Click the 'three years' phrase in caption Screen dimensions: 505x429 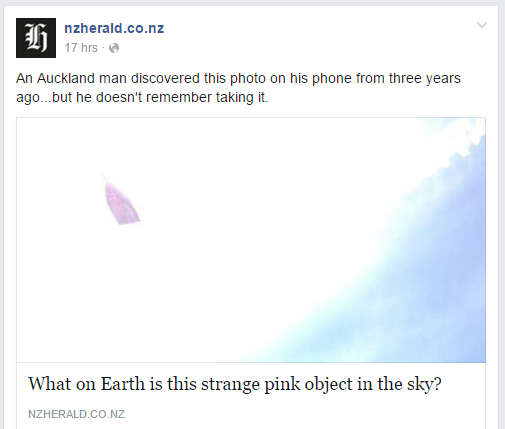click(x=424, y=79)
